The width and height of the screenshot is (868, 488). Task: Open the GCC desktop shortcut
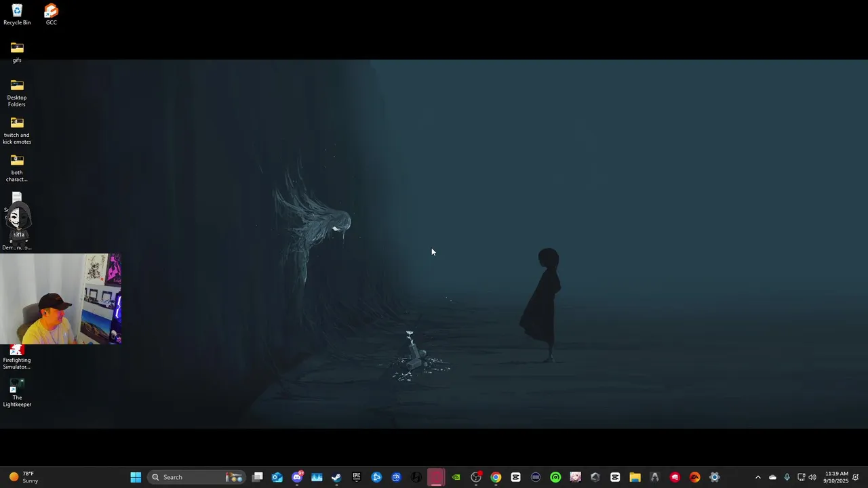click(51, 14)
